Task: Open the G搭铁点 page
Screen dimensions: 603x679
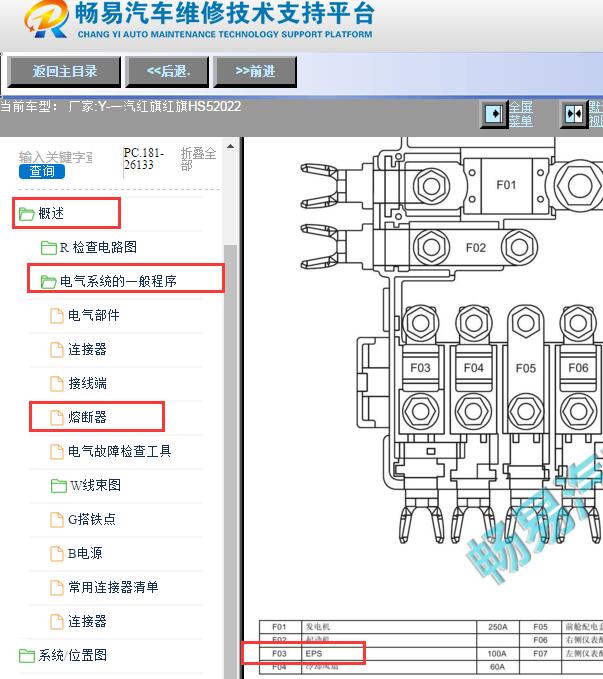Action: tap(92, 519)
